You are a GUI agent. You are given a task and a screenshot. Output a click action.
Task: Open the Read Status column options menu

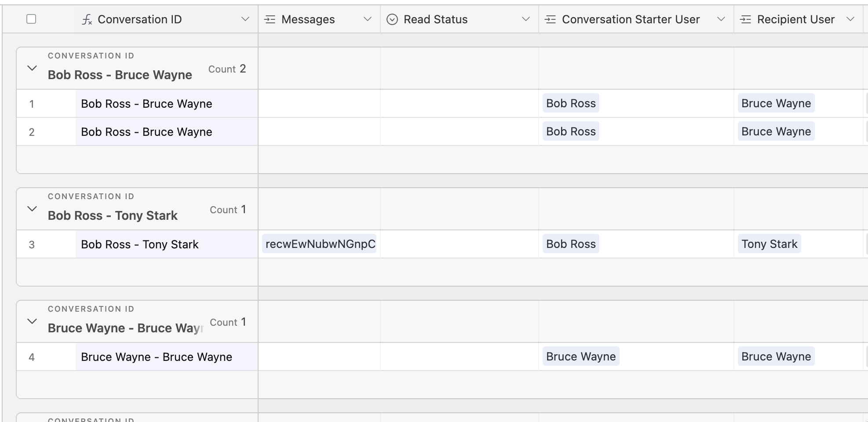click(526, 19)
